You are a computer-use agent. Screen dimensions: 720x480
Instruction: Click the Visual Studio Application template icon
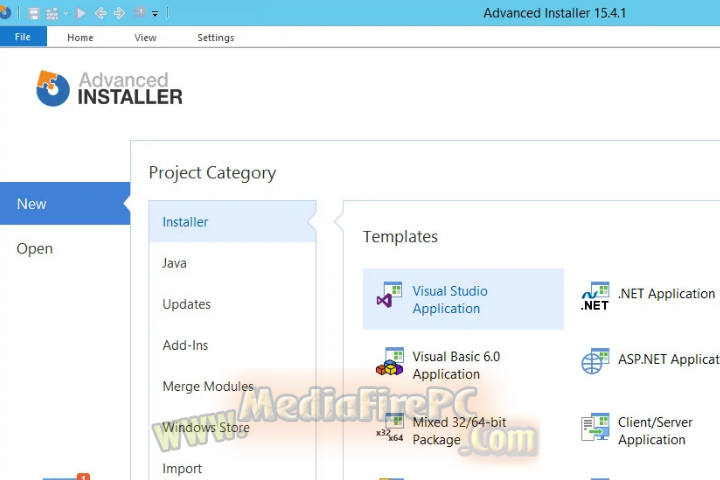click(389, 295)
